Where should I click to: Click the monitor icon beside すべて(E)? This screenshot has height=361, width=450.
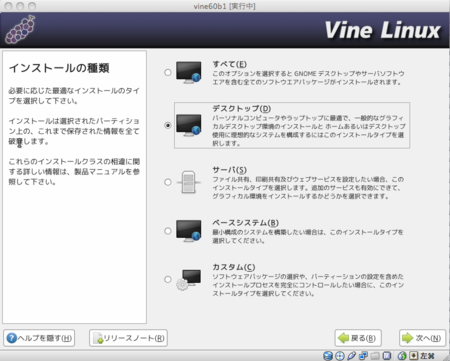click(189, 72)
